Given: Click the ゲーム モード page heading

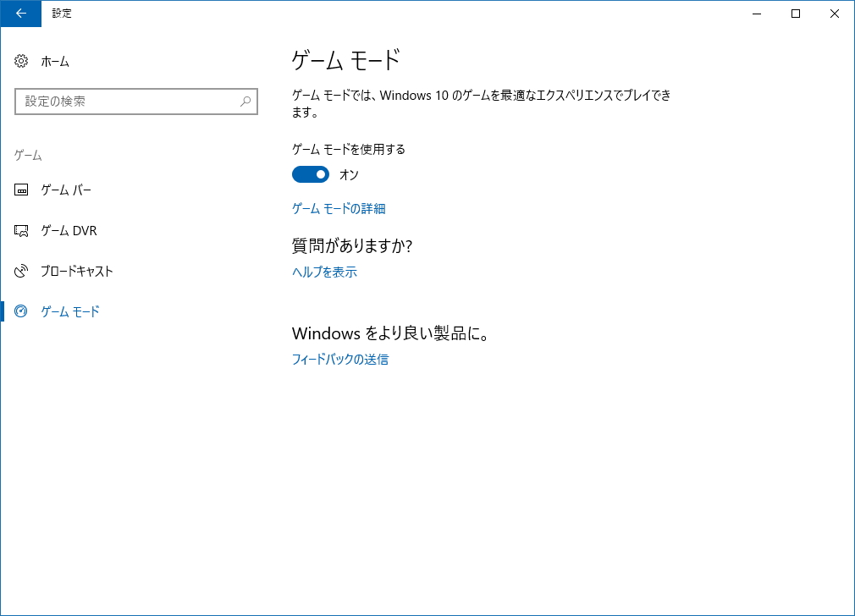Looking at the screenshot, I should click(x=346, y=60).
